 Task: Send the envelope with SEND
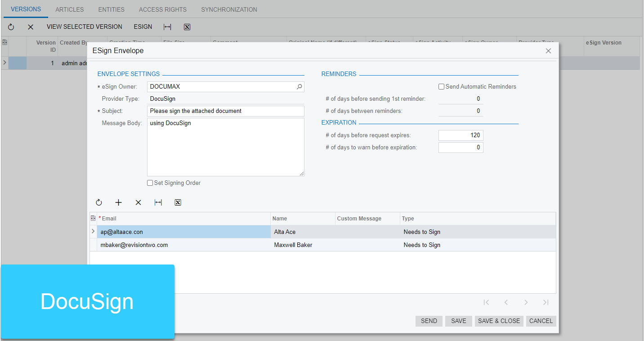pyautogui.click(x=429, y=321)
